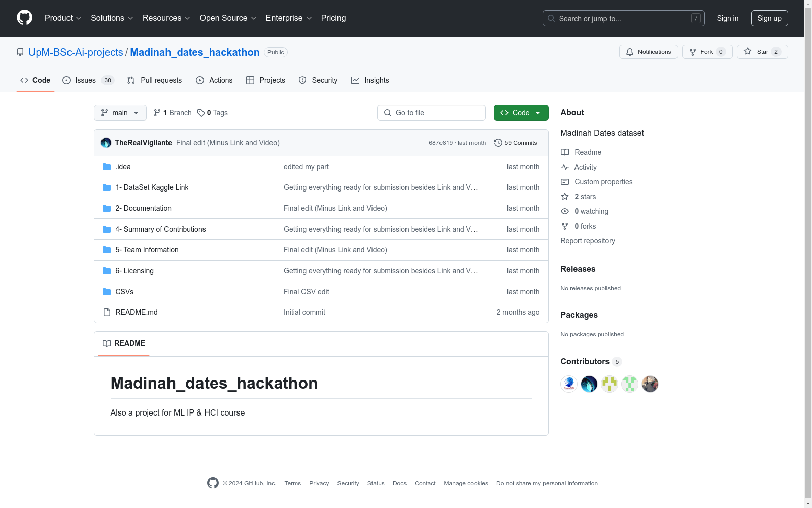Open the green Code dropdown button
The width and height of the screenshot is (812, 508).
521,113
